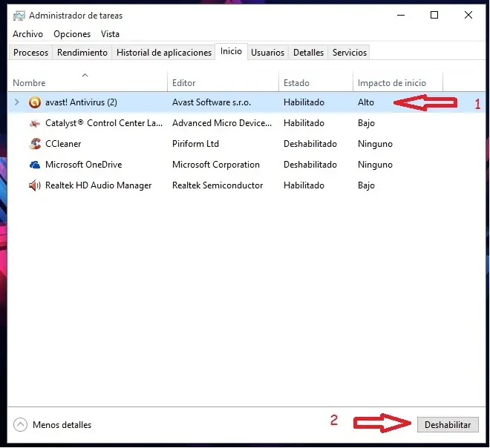Click the Microsoft Corporation editor cell

[216, 165]
